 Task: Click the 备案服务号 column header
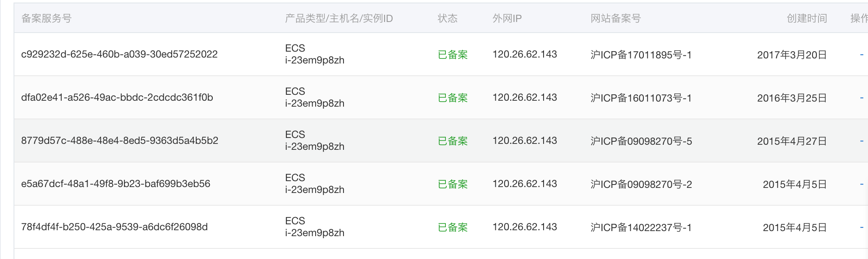pyautogui.click(x=47, y=19)
